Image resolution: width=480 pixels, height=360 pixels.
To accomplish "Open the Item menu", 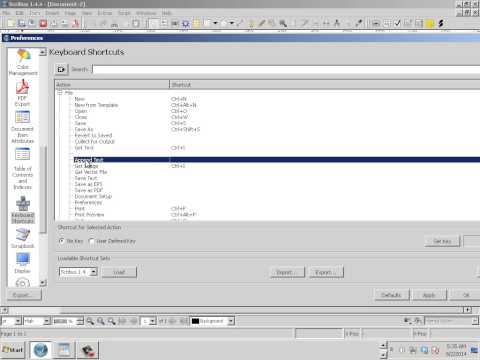I will (x=35, y=13).
